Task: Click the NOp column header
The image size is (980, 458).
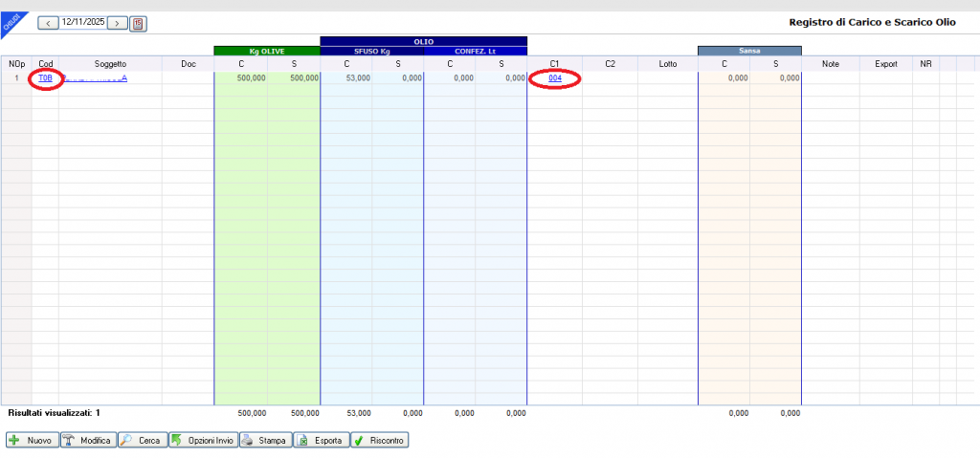Action: pos(16,64)
